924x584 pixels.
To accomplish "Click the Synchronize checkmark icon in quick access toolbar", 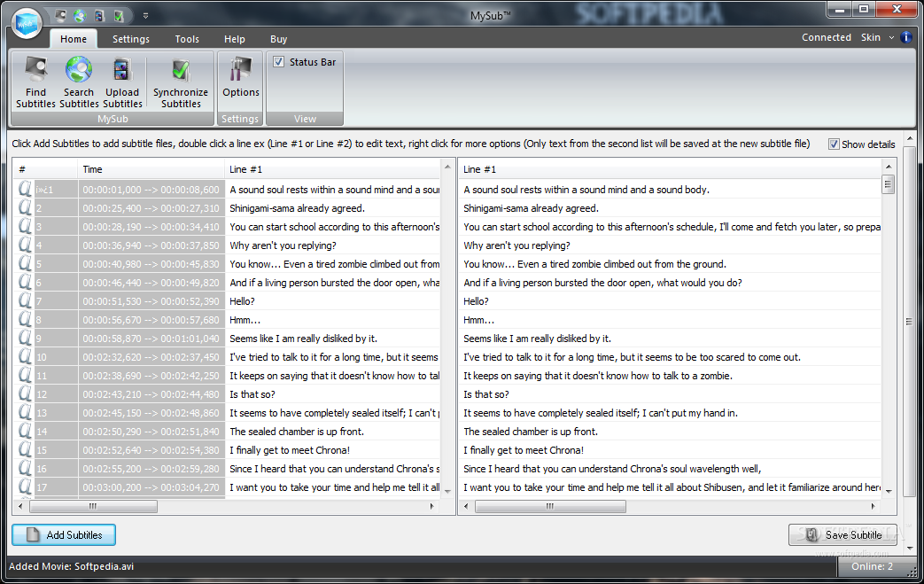I will (119, 15).
